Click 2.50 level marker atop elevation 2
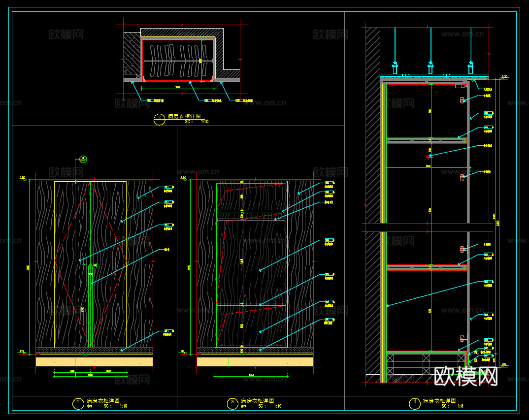The height and width of the screenshot is (420, 529). click(23, 178)
